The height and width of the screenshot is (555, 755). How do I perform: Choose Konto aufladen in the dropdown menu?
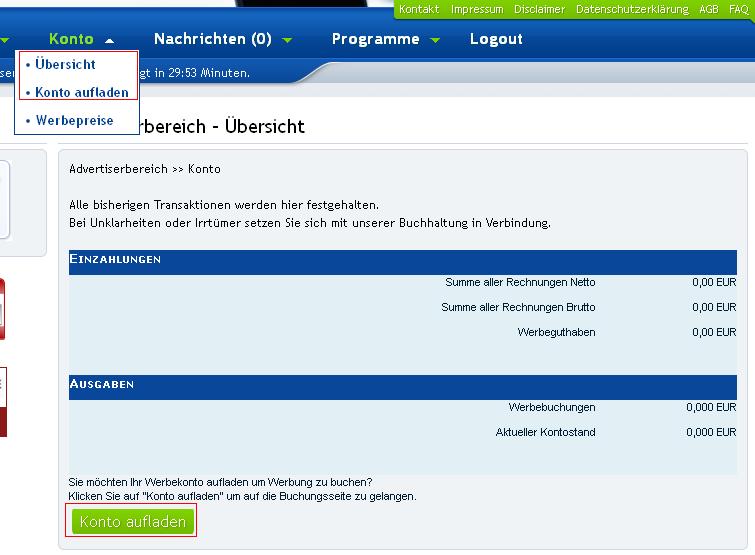point(81,92)
